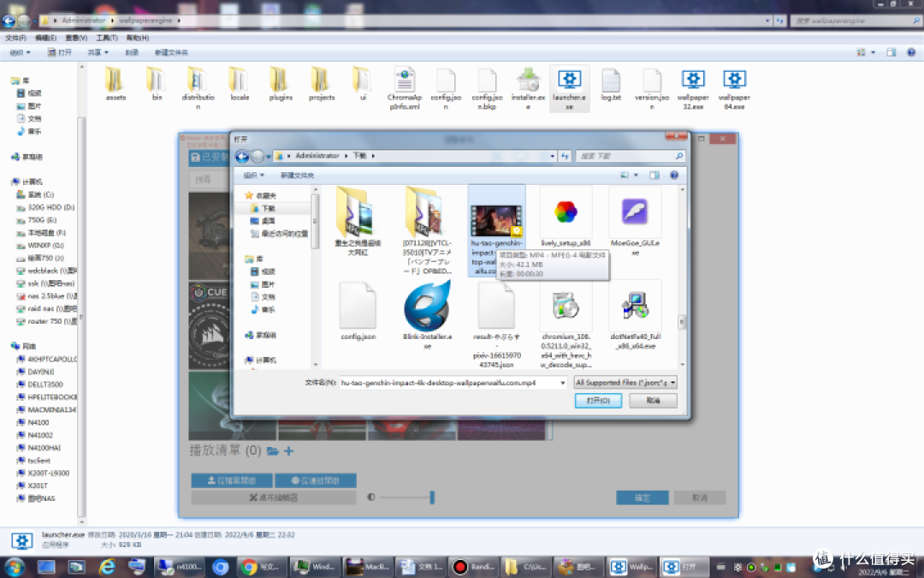924x578 pixels.
Task: Click the open dialog help icon
Action: point(674,176)
